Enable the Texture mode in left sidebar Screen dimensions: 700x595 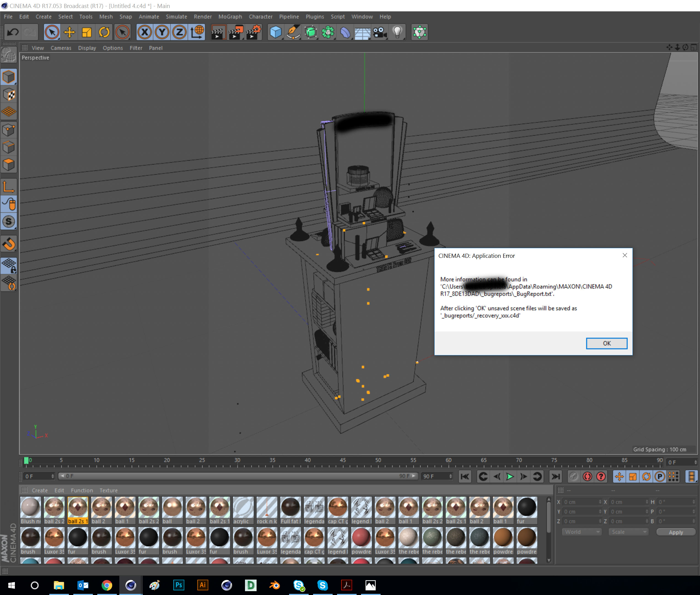pyautogui.click(x=9, y=95)
